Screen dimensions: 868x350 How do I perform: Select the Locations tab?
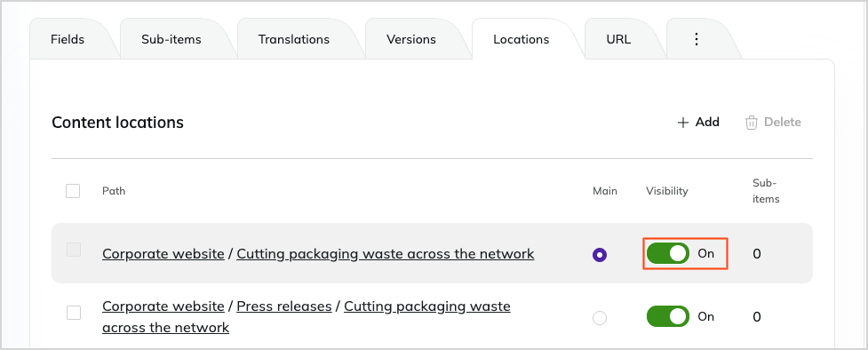521,39
